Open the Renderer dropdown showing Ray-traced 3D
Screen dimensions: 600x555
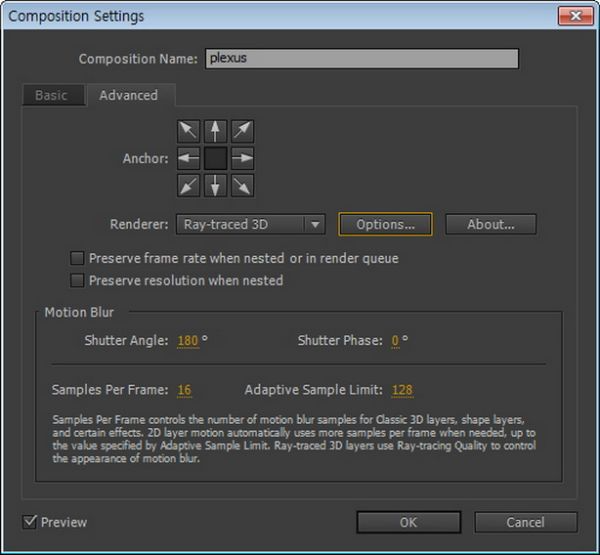(251, 224)
